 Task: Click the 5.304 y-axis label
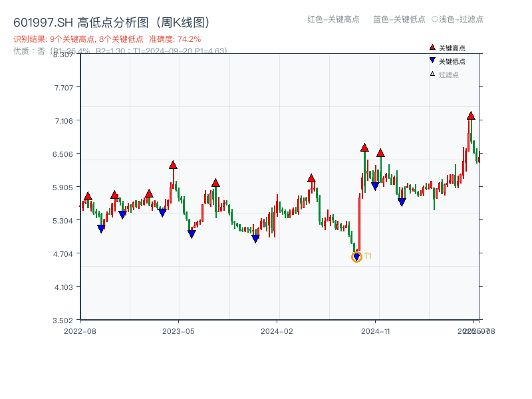[x=63, y=221]
